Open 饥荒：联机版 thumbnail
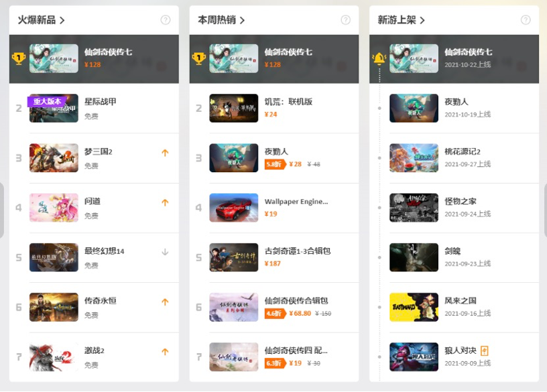The height and width of the screenshot is (392, 547). [x=234, y=108]
